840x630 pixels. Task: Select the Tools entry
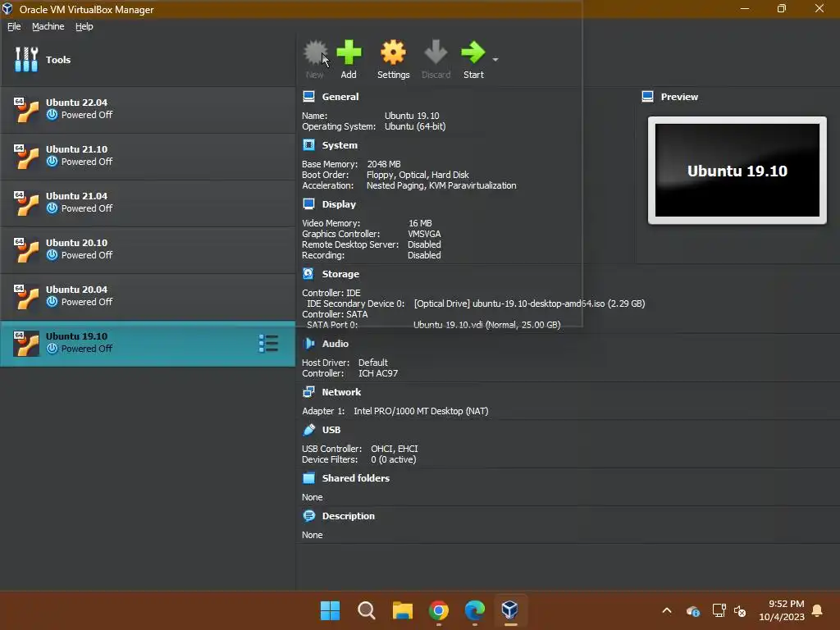148,59
